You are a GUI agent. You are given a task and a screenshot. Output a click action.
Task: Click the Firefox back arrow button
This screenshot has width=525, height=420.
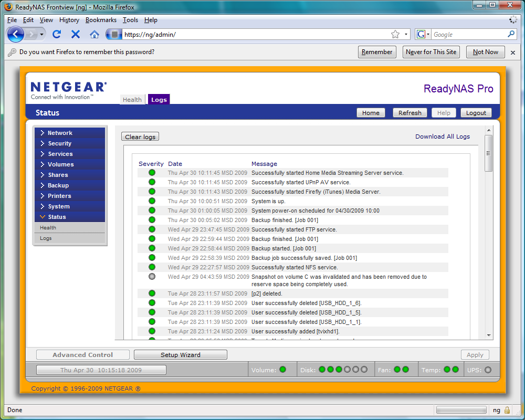click(15, 34)
